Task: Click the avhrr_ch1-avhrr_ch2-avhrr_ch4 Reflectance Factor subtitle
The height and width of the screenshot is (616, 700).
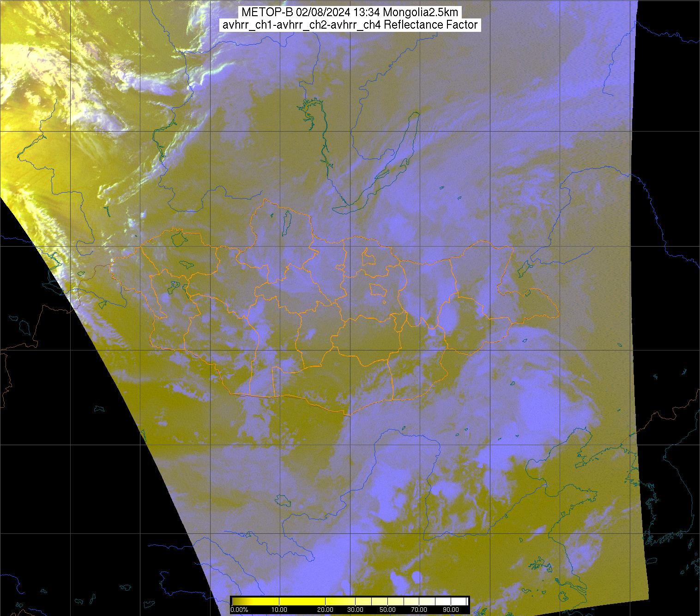Action: click(350, 25)
